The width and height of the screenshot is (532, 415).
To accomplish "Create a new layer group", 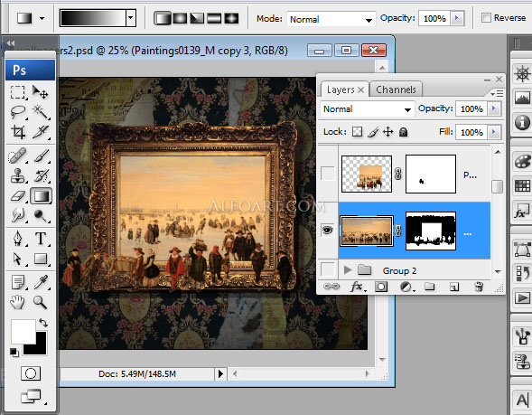I will point(430,287).
